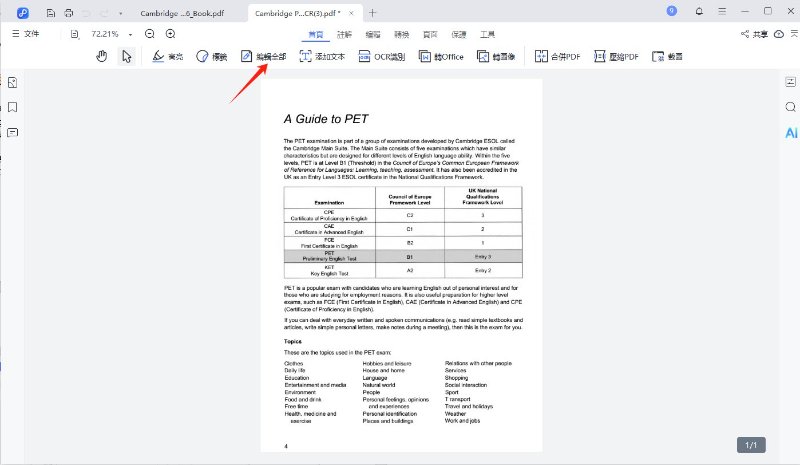Click the 合併PDF merge button
This screenshot has width=800, height=465.
(x=558, y=56)
